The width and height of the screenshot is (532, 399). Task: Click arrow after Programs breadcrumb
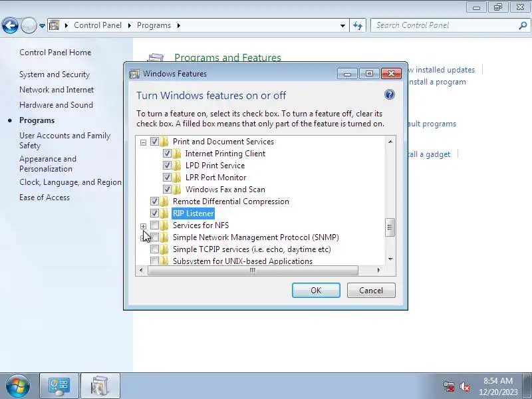click(x=178, y=25)
